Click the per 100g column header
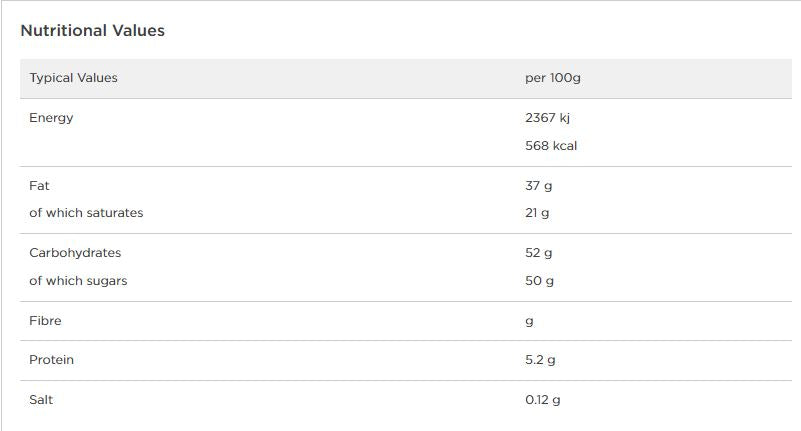Screen dimensions: 801x431 tap(553, 78)
